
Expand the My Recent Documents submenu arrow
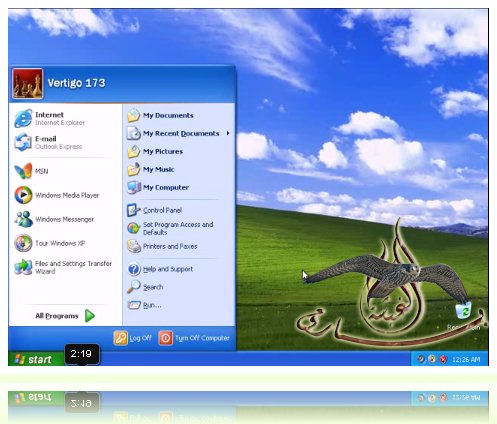[228, 133]
